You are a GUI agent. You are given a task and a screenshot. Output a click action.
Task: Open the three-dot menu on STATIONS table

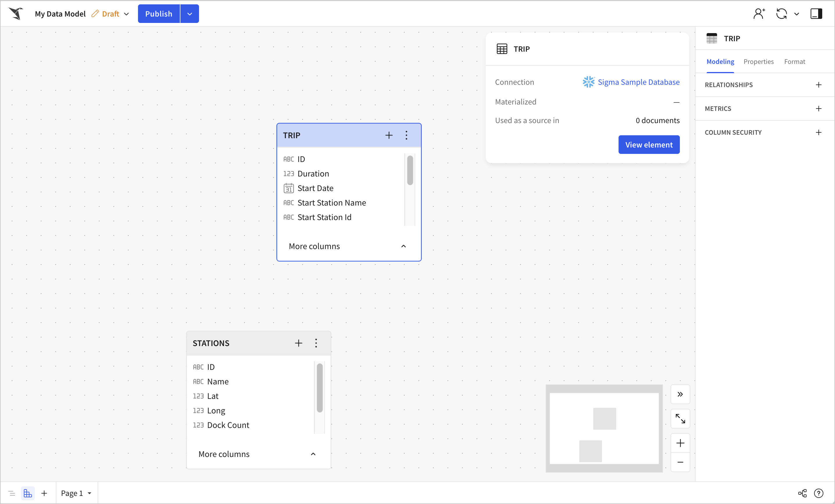point(316,343)
